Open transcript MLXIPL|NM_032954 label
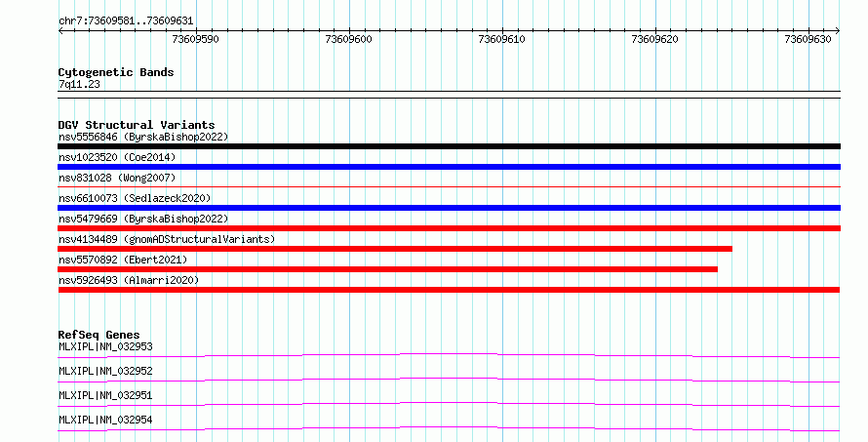868x442 pixels. [105, 420]
